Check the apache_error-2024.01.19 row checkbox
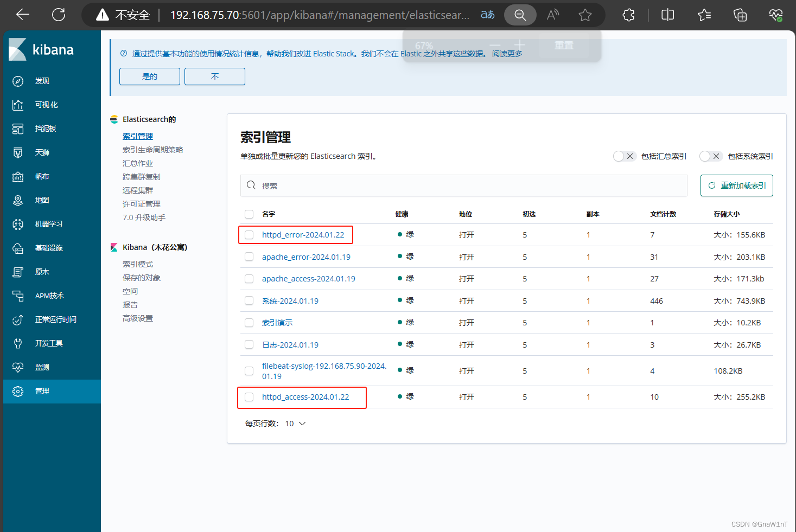The image size is (796, 532). tap(249, 257)
